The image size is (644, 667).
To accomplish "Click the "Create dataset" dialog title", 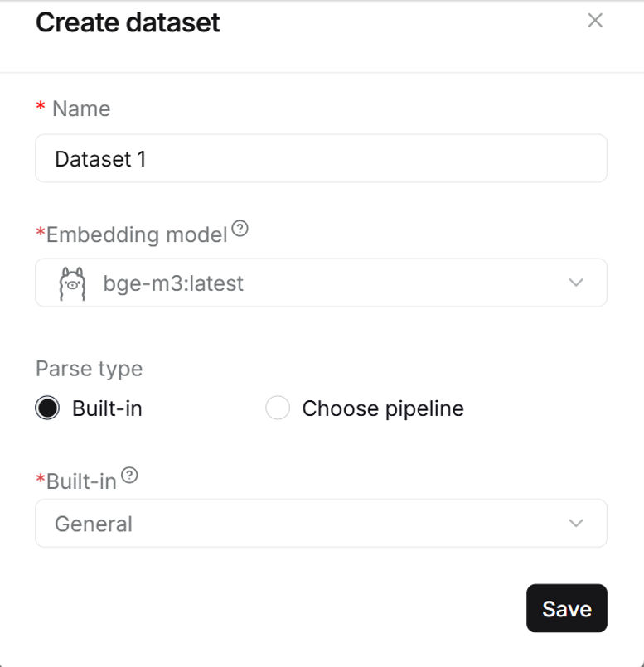I will click(128, 22).
